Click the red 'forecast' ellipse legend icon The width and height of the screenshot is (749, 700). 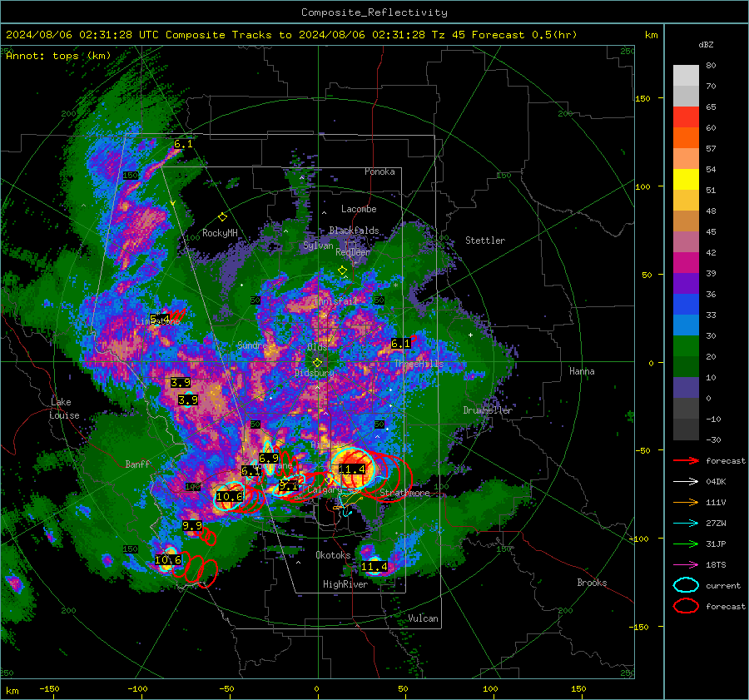686,606
